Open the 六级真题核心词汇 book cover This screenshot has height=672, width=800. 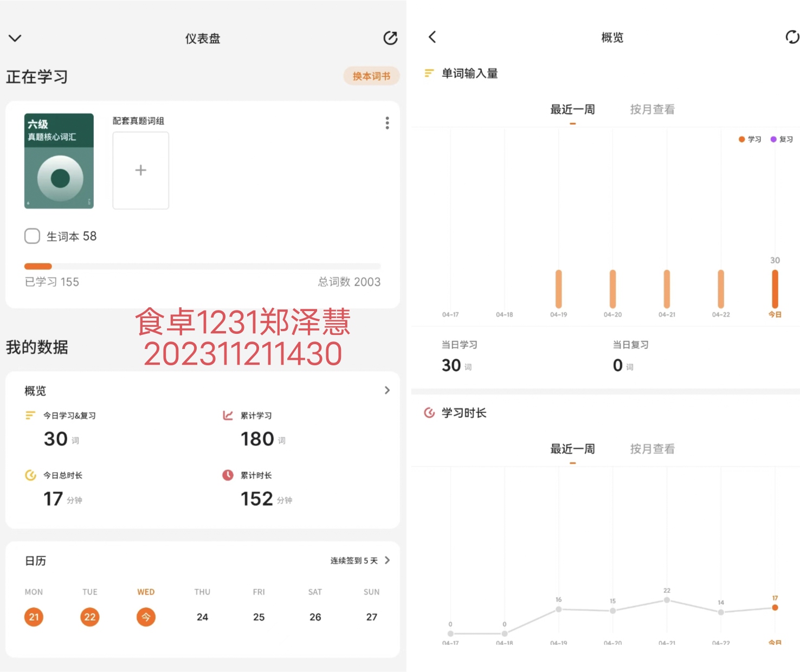pyautogui.click(x=59, y=161)
